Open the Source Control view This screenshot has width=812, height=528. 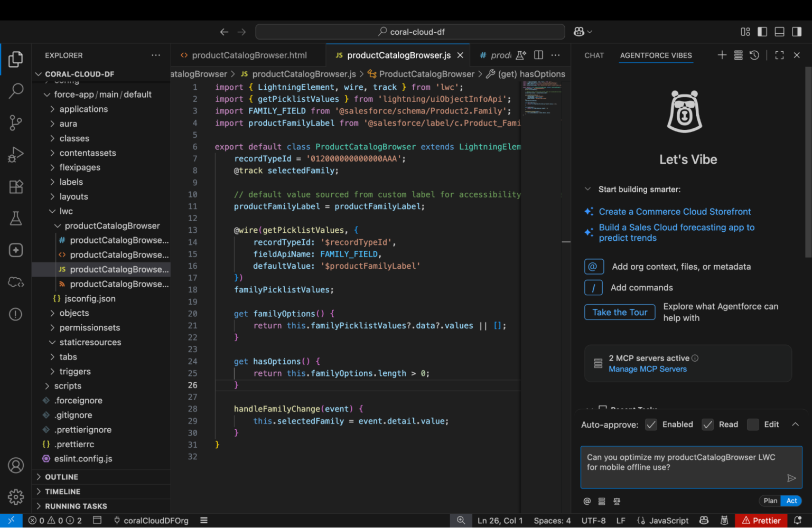(15, 122)
